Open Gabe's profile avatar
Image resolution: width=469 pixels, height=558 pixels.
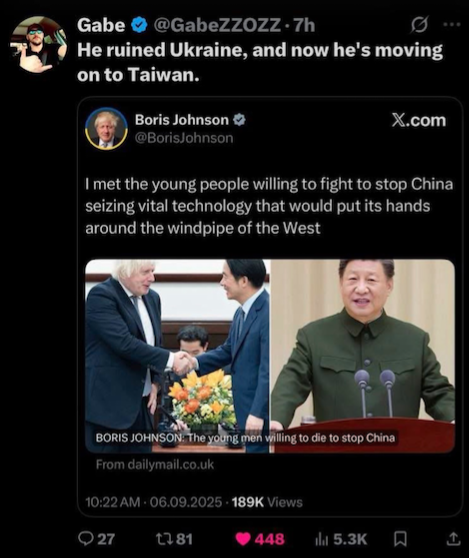[x=38, y=44]
